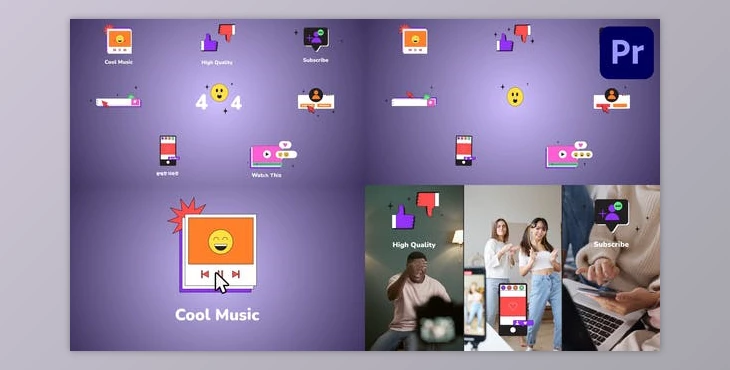The image size is (730, 370).
Task: Select the subscribe bubble icon on the purple background
Action: pyautogui.click(x=316, y=39)
